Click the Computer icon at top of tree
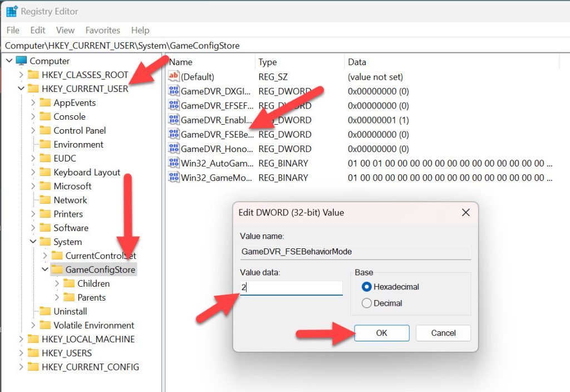The height and width of the screenshot is (392, 570). click(21, 61)
